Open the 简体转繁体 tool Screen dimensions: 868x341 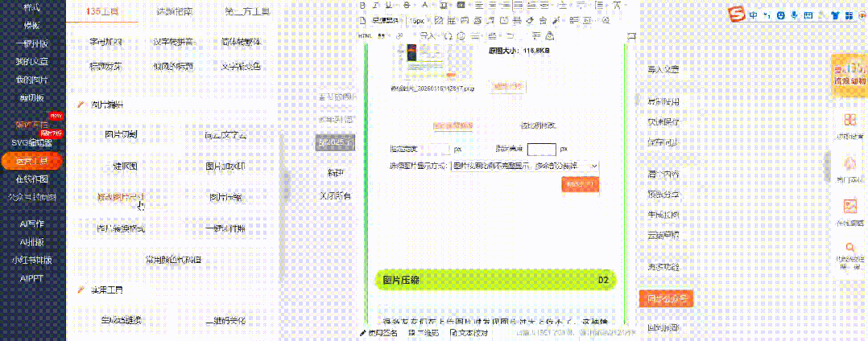coord(240,42)
